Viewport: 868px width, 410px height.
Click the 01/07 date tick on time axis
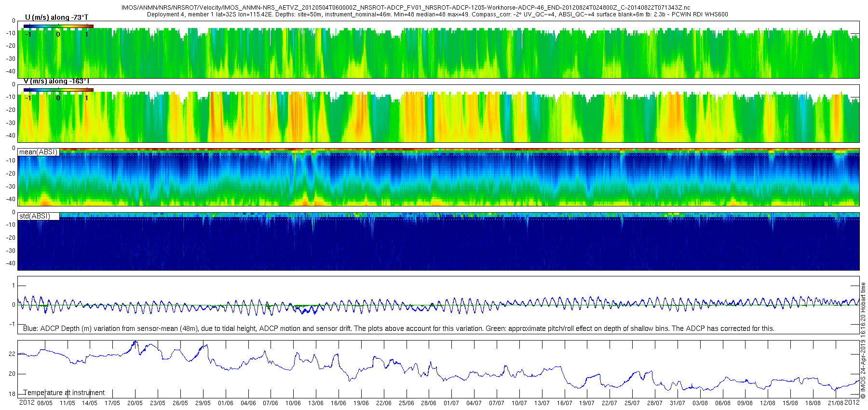coord(451,403)
